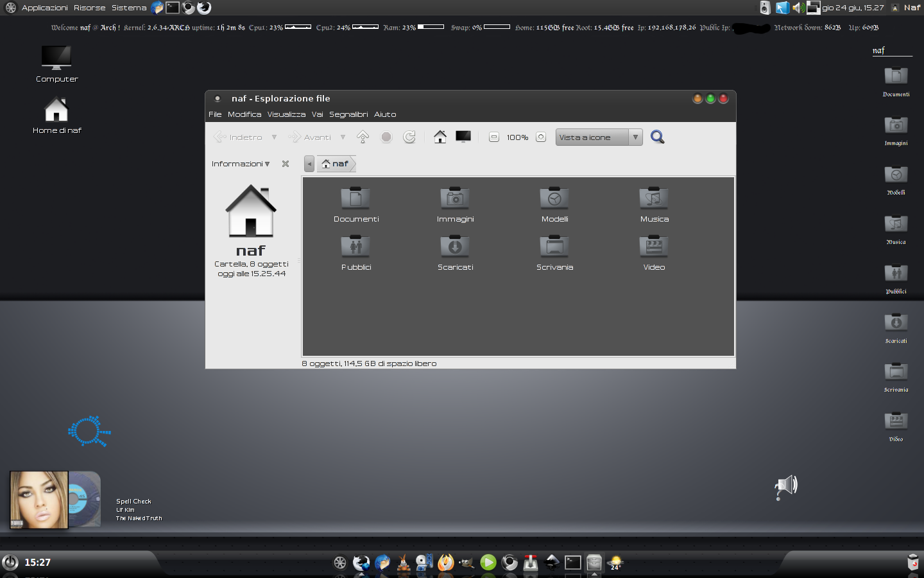Click the date and time clock applet
The image size is (924, 578).
pos(853,8)
